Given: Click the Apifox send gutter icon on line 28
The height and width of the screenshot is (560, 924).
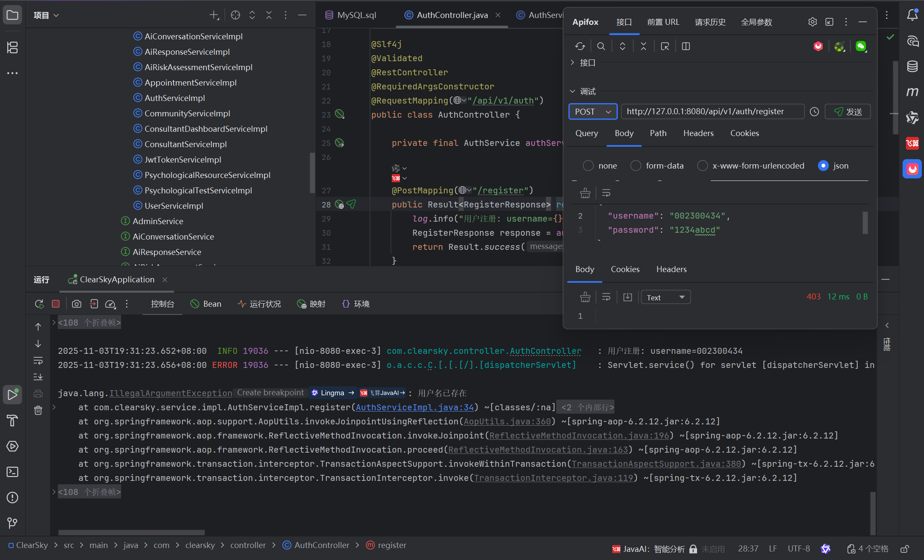Looking at the screenshot, I should pyautogui.click(x=352, y=204).
